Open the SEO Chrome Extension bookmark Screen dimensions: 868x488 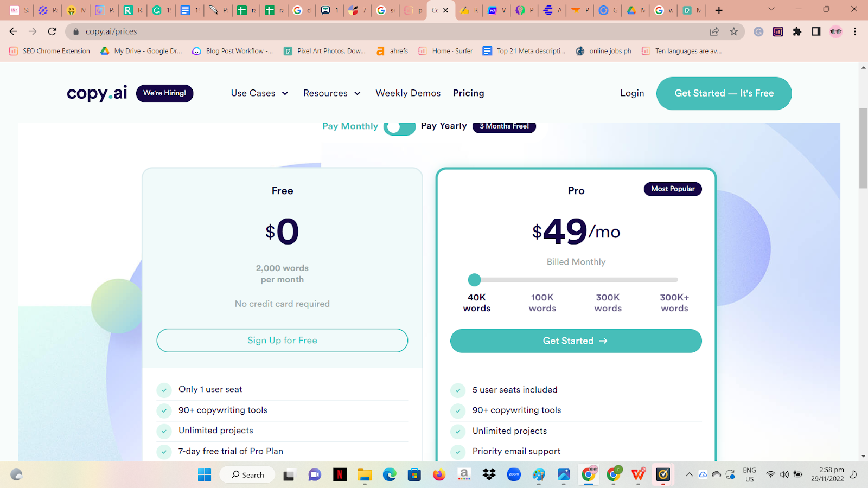pos(49,51)
